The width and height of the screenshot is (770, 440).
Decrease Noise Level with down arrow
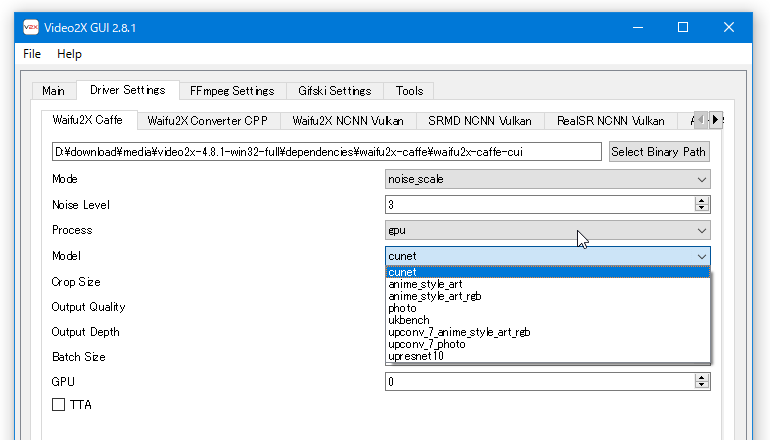pos(702,208)
